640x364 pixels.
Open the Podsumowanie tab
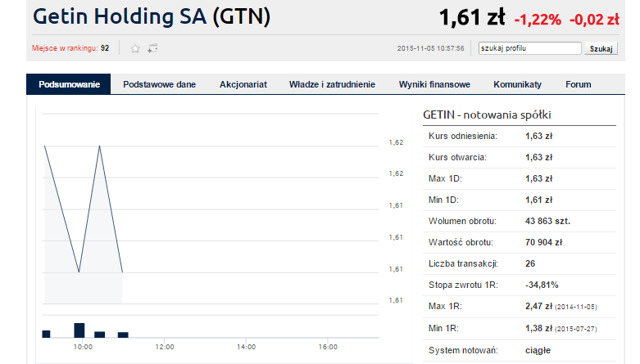[69, 84]
